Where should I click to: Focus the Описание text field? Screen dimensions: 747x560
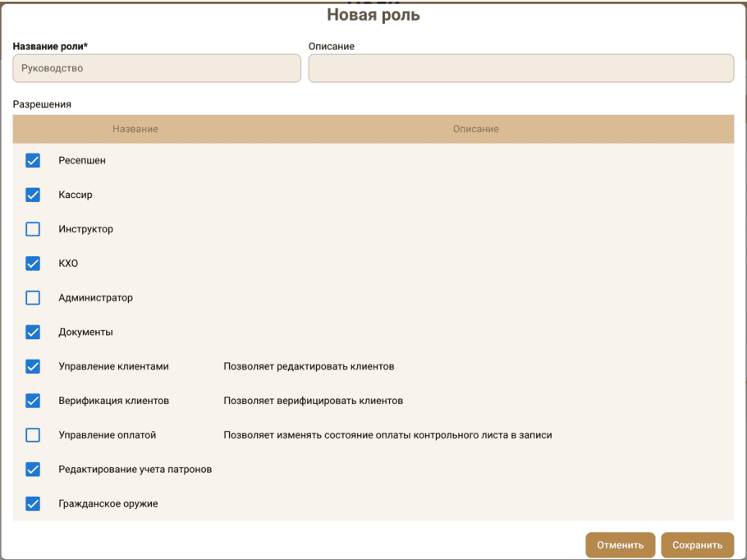[520, 69]
